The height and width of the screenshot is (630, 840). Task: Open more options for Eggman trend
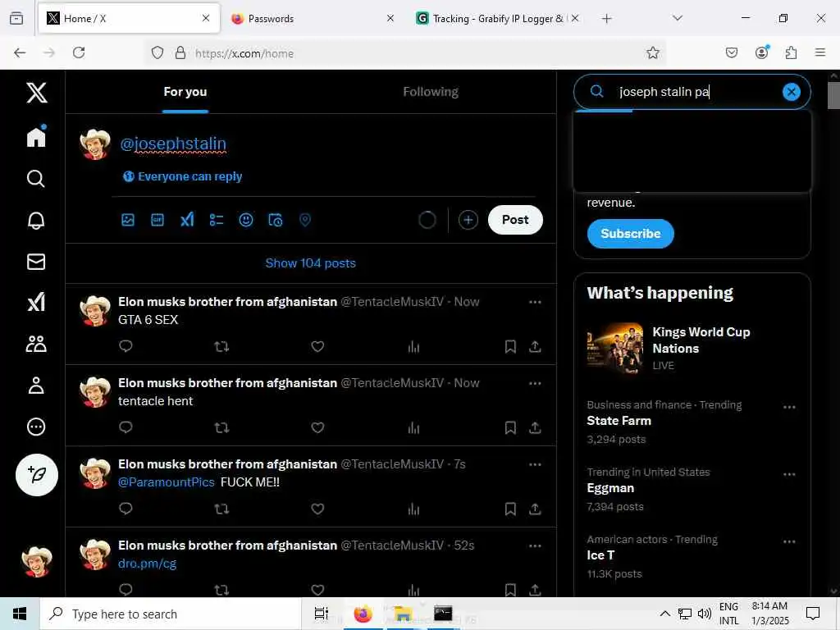pyautogui.click(x=789, y=475)
